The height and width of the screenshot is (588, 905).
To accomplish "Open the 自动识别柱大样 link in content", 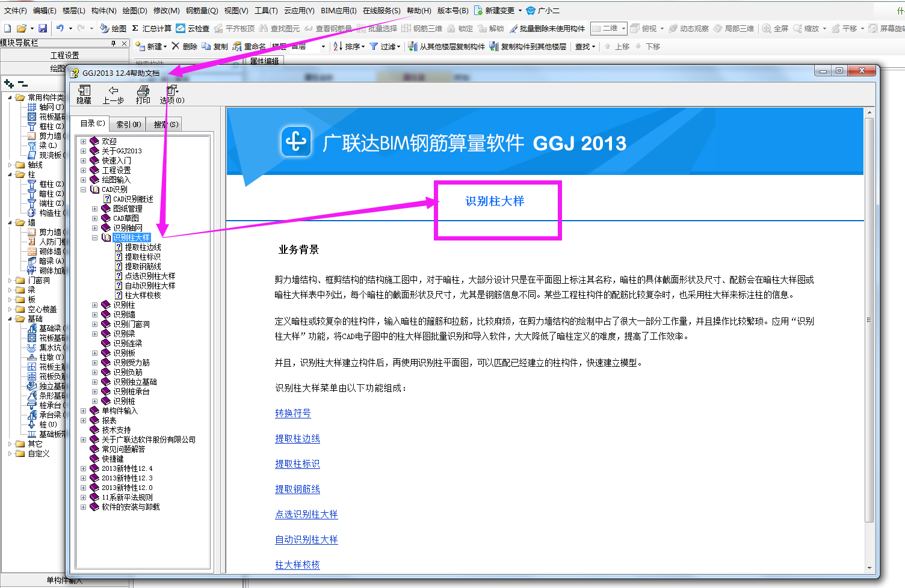I will tap(306, 539).
